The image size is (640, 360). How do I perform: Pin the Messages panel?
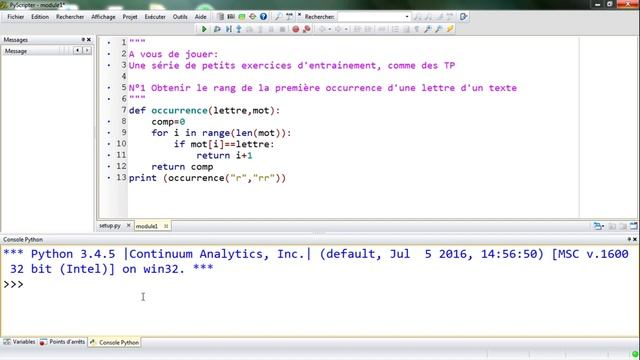pyautogui.click(x=83, y=40)
